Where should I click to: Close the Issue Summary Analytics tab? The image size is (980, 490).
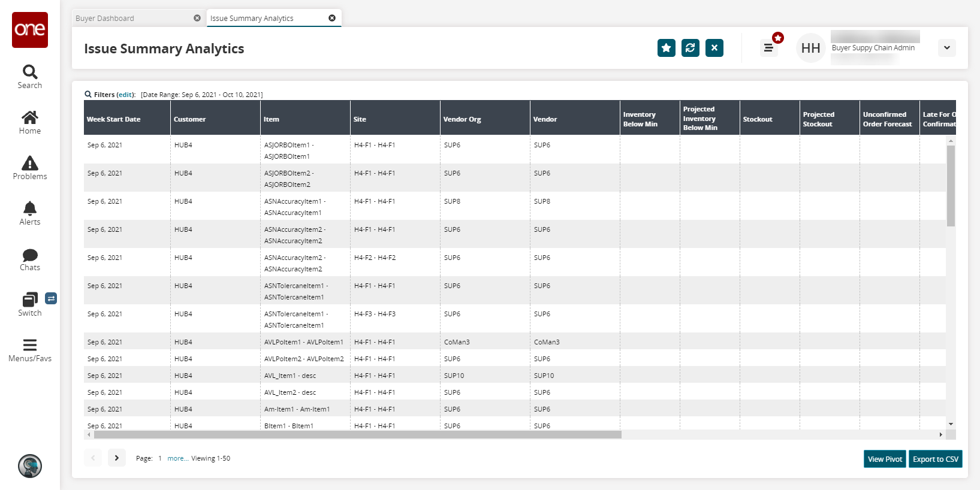click(332, 18)
